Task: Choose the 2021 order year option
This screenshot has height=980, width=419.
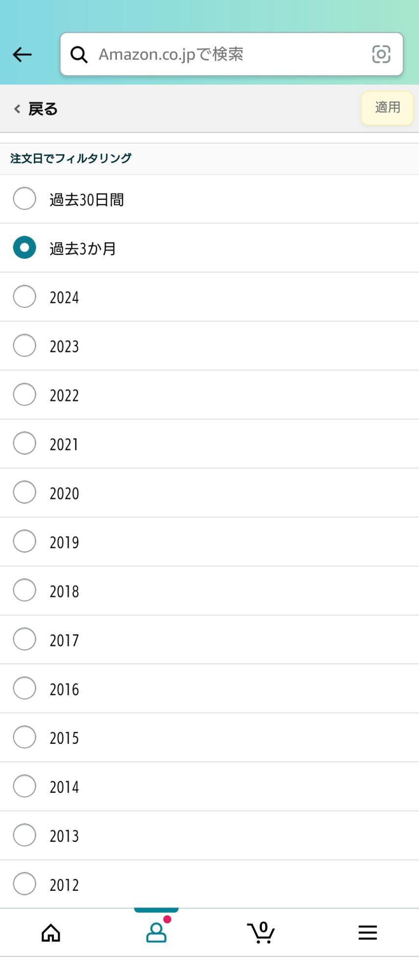Action: 209,443
